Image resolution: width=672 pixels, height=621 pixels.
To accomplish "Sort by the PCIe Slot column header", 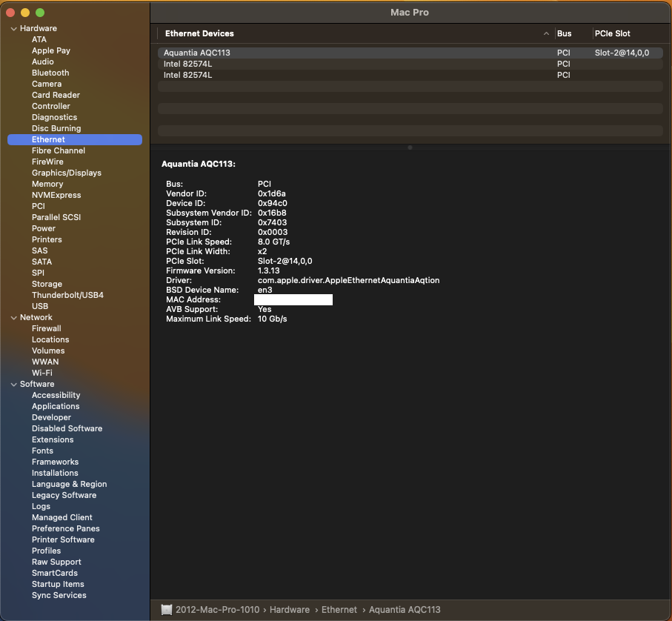I will pos(613,33).
